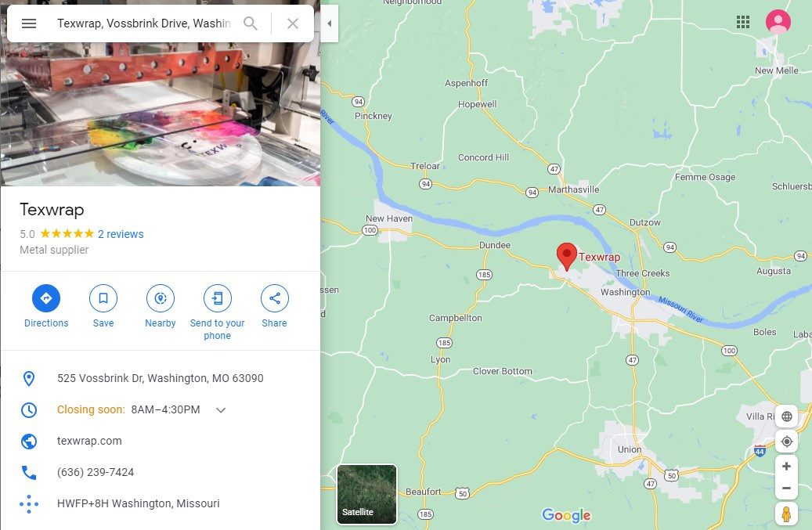Open the 2 reviews link
The width and height of the screenshot is (812, 530).
[x=121, y=234]
